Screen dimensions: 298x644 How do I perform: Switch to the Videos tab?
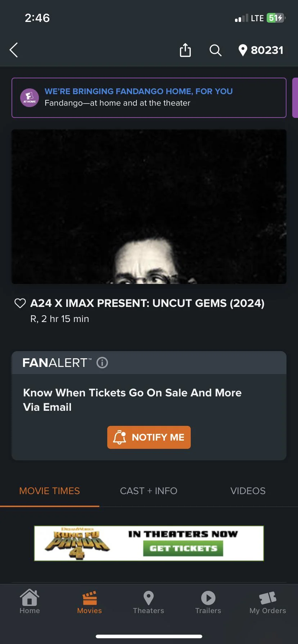[248, 491]
